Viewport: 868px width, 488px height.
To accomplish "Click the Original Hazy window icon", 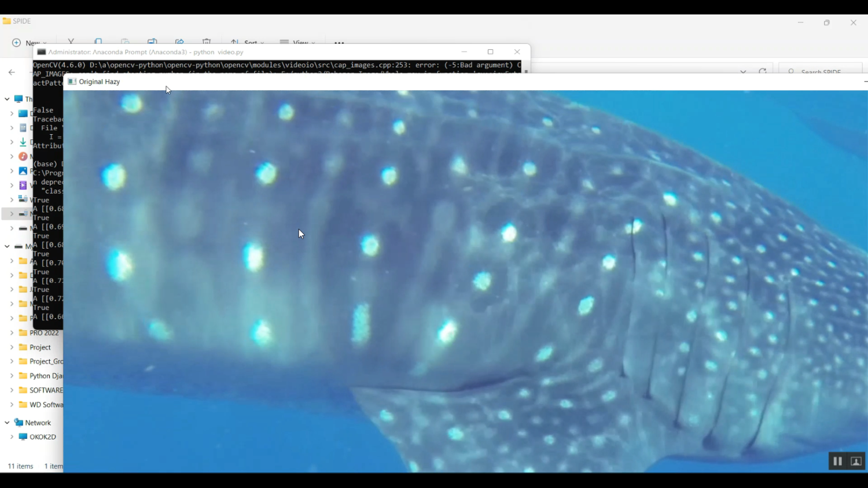I will tap(72, 82).
